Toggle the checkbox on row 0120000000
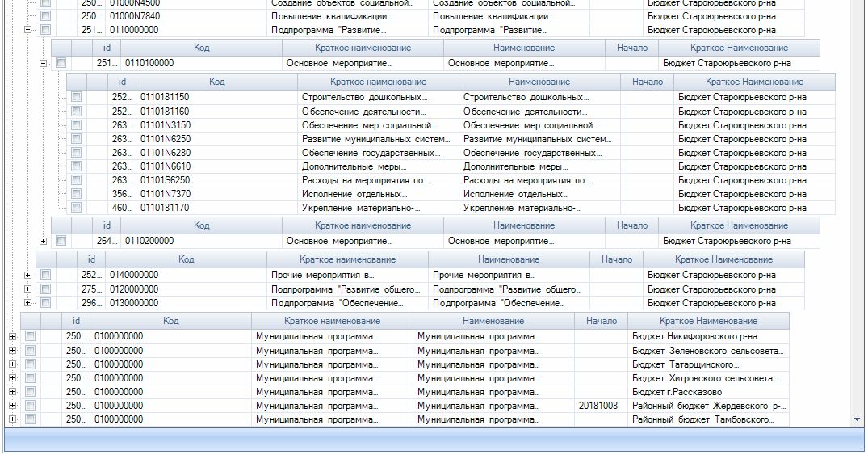This screenshot has height=455, width=868. pos(45,289)
